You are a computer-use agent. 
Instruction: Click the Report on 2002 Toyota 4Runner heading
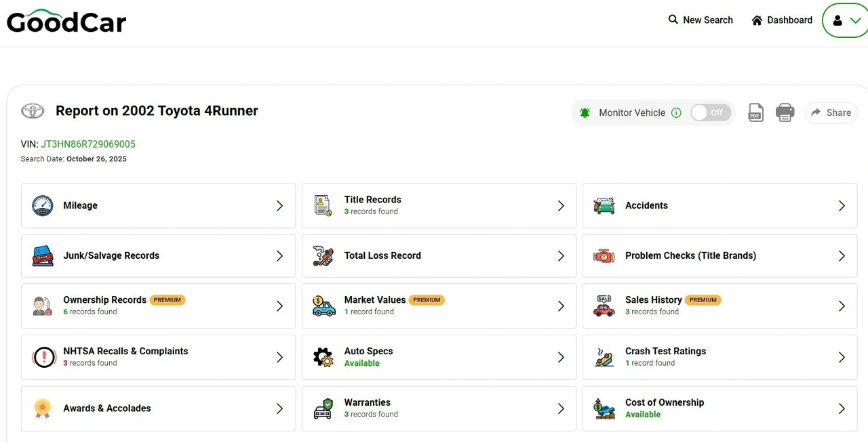click(x=157, y=111)
